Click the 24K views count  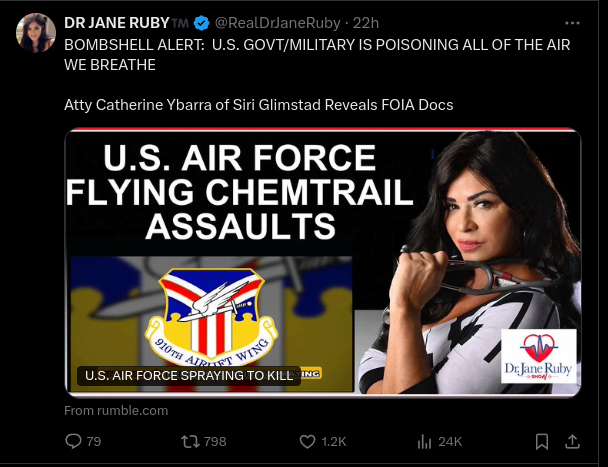[x=450, y=441]
